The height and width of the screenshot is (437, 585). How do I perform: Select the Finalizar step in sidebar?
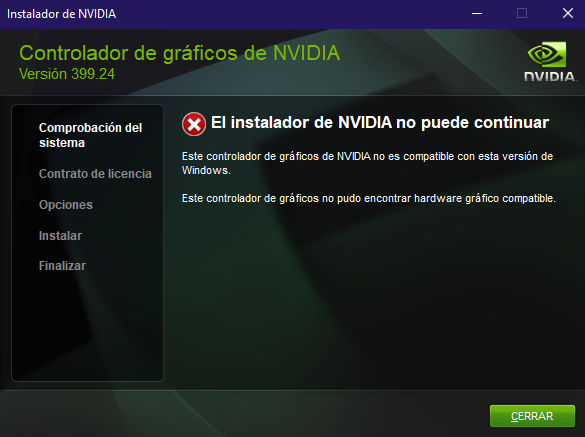[62, 265]
